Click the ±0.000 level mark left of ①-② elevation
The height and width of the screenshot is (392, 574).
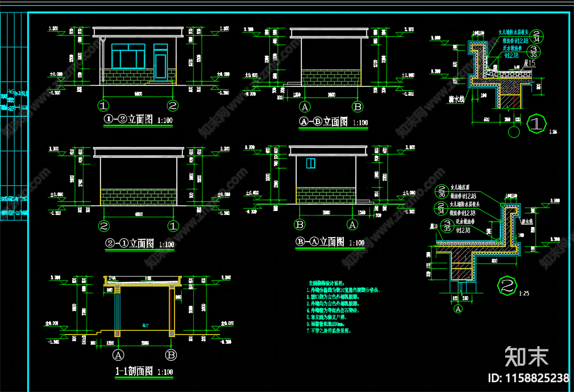tap(56, 74)
